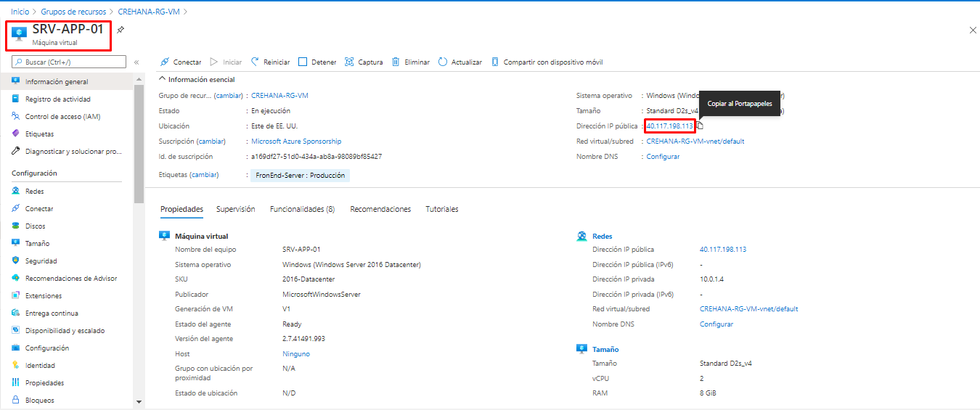Click the Seguridad shield icon
The image size is (980, 410).
(x=16, y=261)
